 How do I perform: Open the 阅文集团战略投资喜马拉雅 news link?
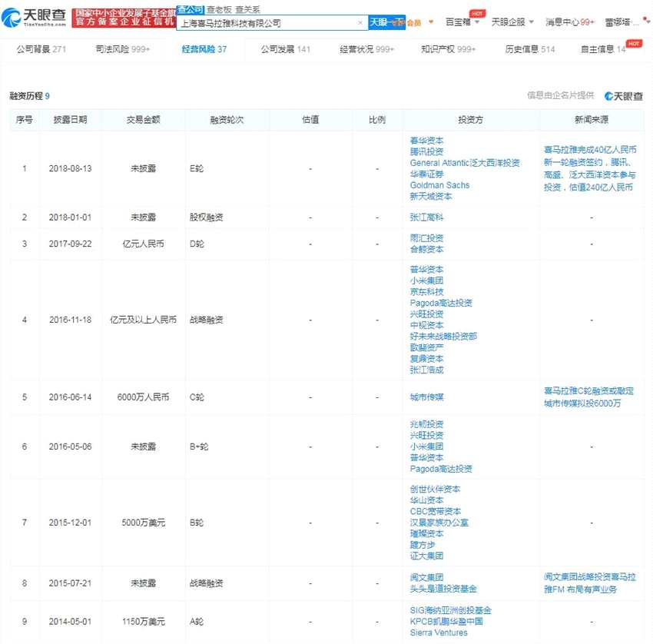click(x=590, y=583)
